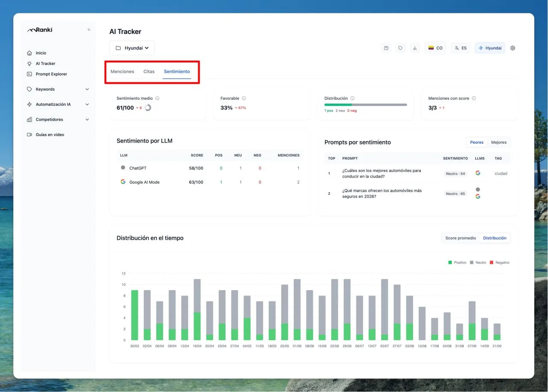Click the Ranki logo
The image size is (548, 392).
click(40, 30)
